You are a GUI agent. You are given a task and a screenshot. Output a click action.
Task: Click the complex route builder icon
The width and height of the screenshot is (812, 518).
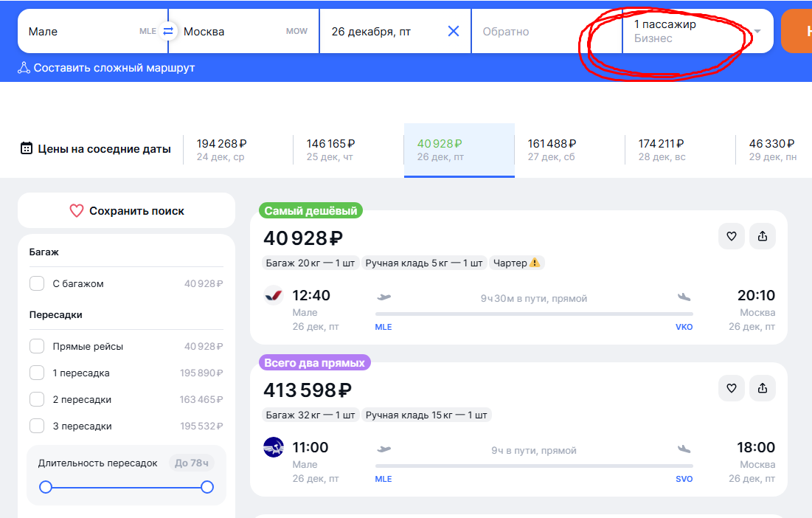click(24, 68)
